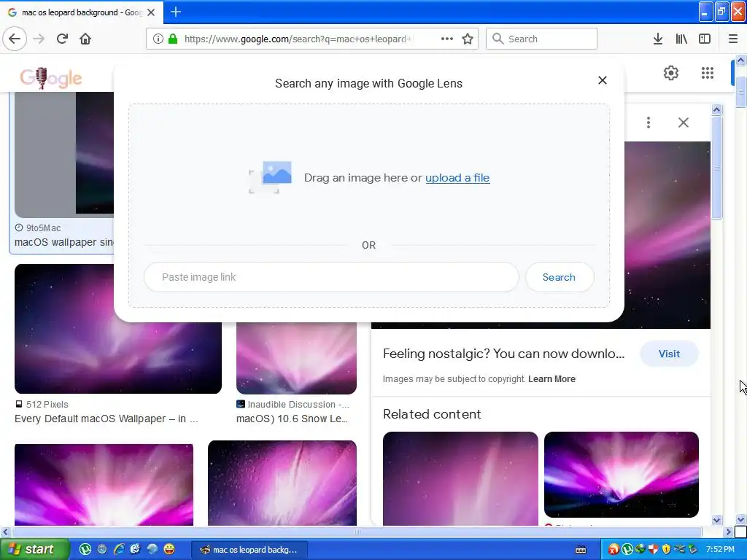Click the red shield tray icon

pyautogui.click(x=653, y=550)
